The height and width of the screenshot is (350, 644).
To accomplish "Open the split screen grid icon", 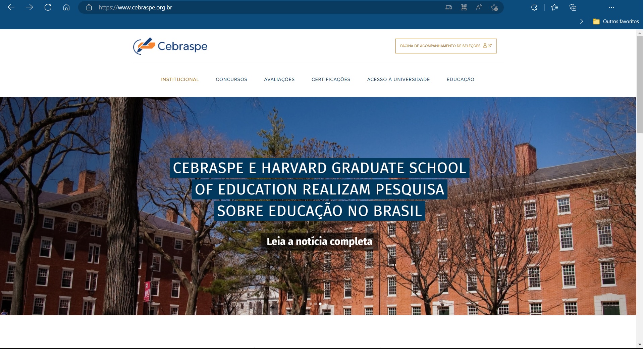I will click(x=464, y=7).
